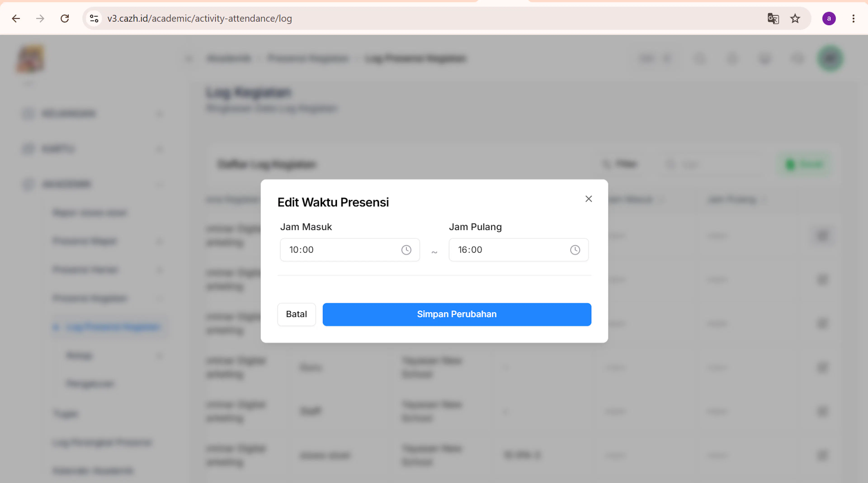The image size is (868, 483).
Task: Click the Jam Pulang time field showing 16:00
Action: click(x=519, y=250)
